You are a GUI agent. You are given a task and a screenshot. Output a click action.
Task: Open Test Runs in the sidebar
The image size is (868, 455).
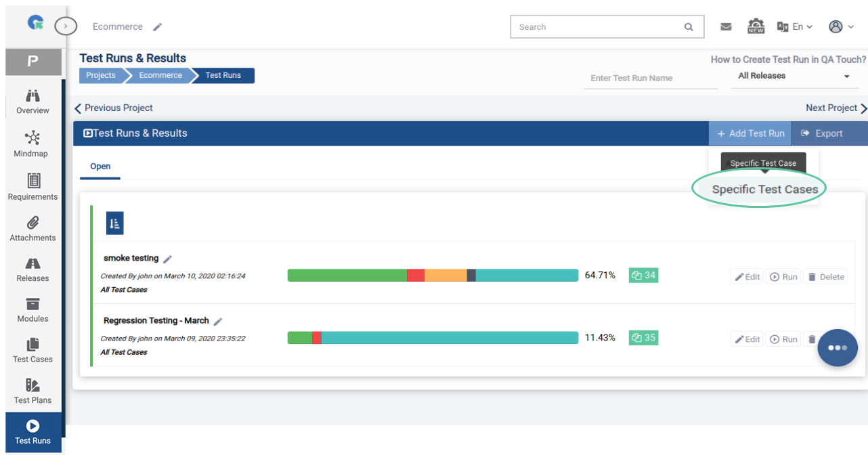pos(32,432)
